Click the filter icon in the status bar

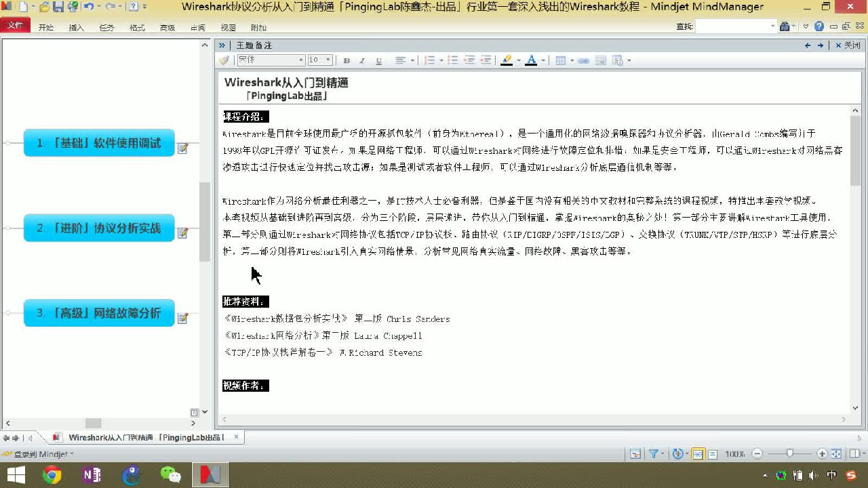(654, 453)
